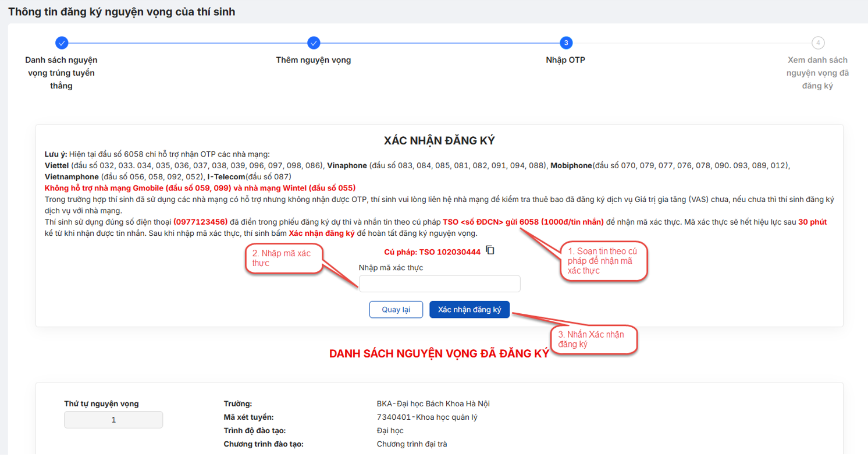Click the step 3 circle for Nhập OTP
Image resolution: width=868 pixels, height=464 pixels.
566,42
